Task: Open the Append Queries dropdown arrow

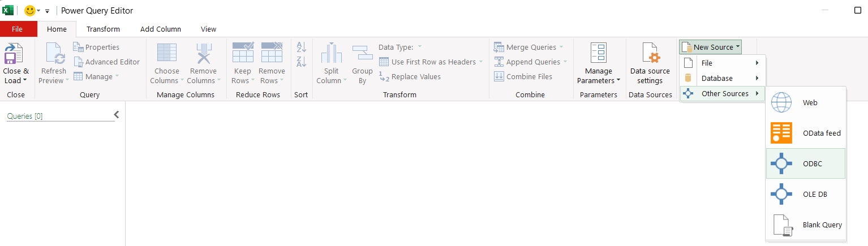Action: 565,62
